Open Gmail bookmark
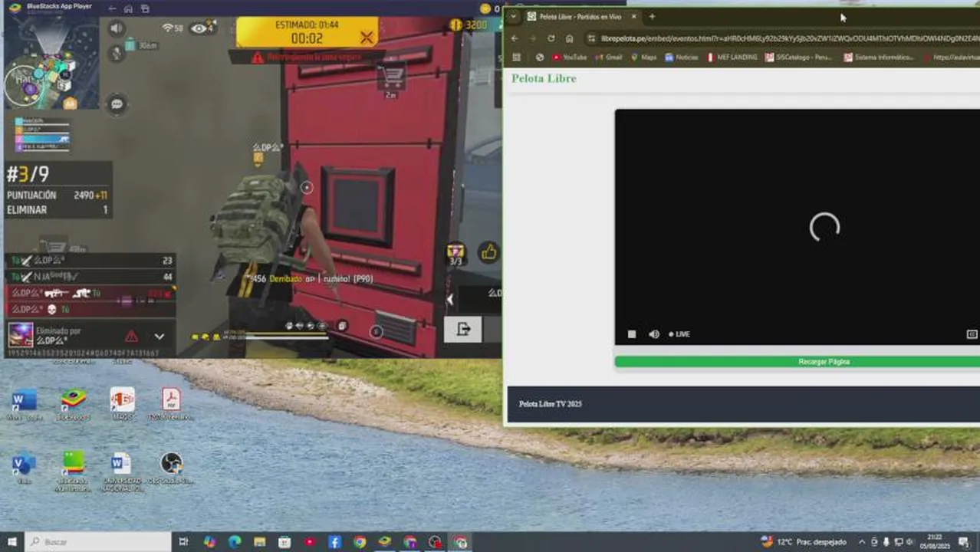980x552 pixels. (608, 58)
